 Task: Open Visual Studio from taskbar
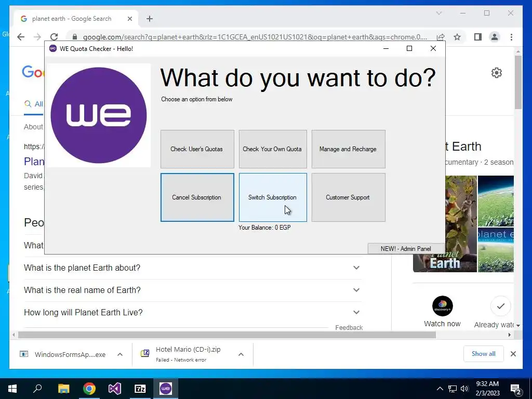pyautogui.click(x=115, y=389)
